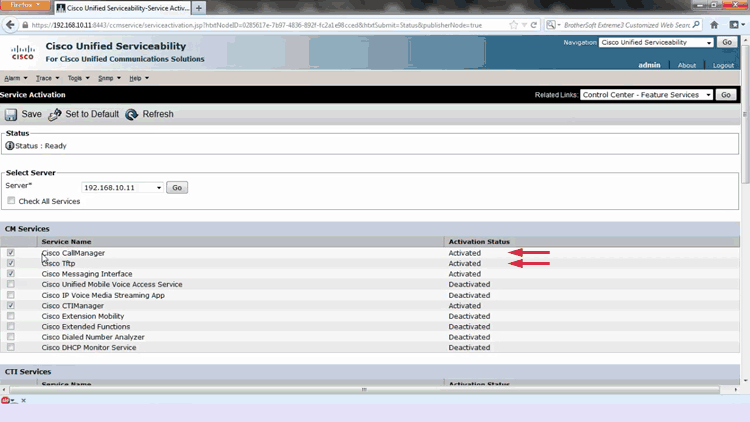This screenshot has height=422, width=750.
Task: Click the CTI Services section heading
Action: [28, 372]
